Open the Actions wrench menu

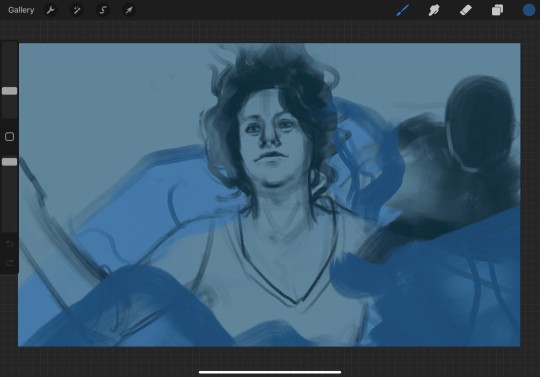51,10
